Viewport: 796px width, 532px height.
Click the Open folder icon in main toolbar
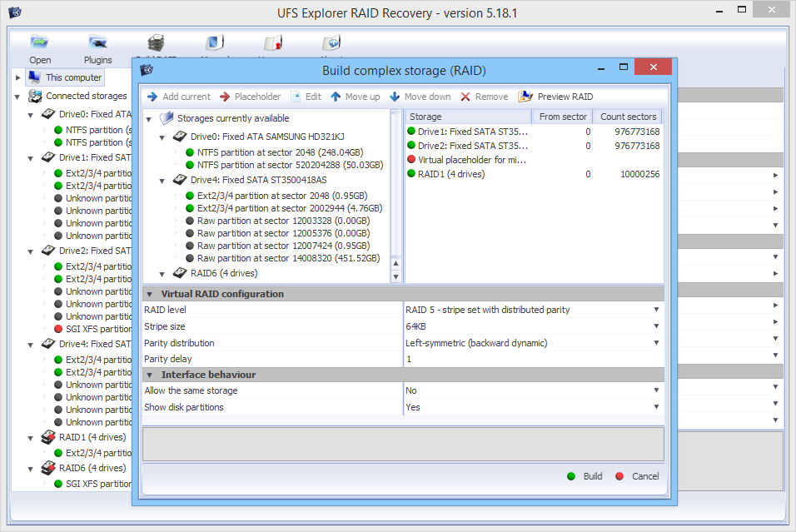[39, 43]
